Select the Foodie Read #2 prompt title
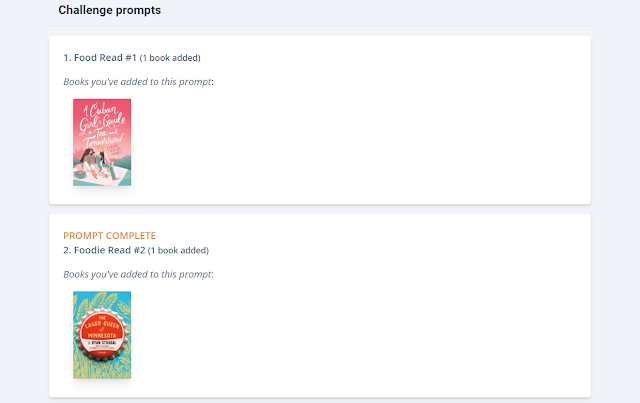The width and height of the screenshot is (640, 403). [104, 250]
